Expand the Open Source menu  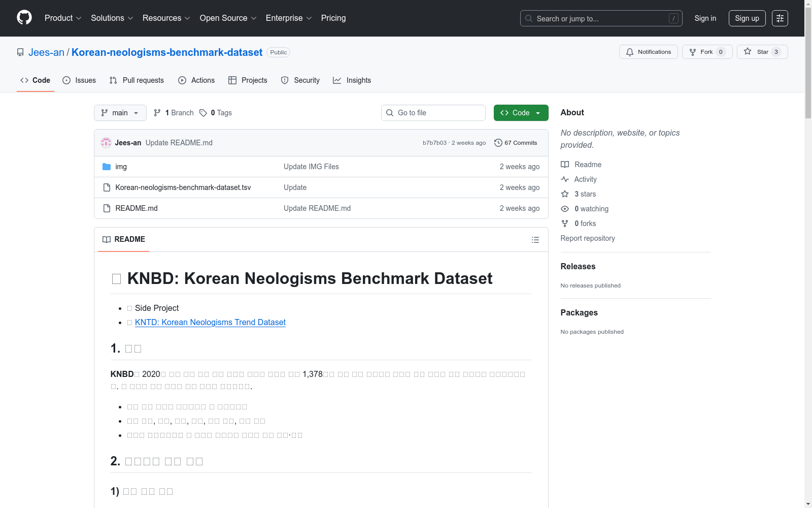pyautogui.click(x=228, y=18)
